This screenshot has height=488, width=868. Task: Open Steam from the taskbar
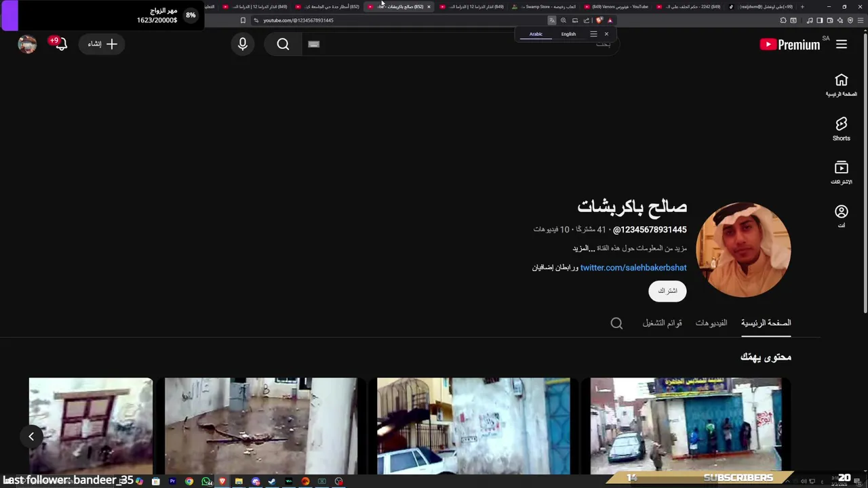coord(272,481)
